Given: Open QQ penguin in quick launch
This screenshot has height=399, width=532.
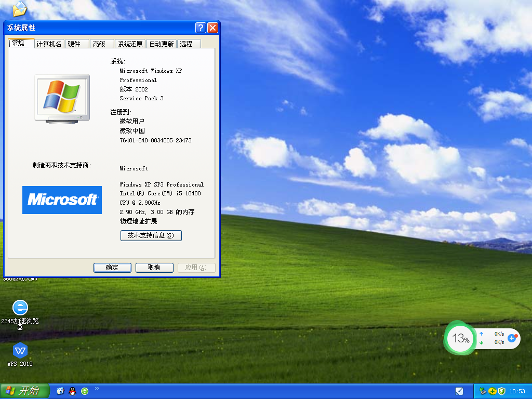Looking at the screenshot, I should click(x=72, y=391).
